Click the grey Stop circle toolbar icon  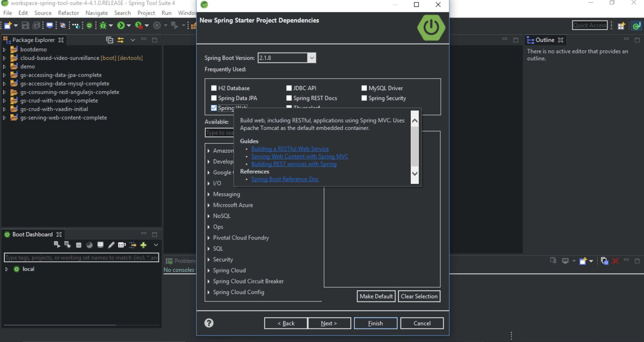(x=157, y=26)
